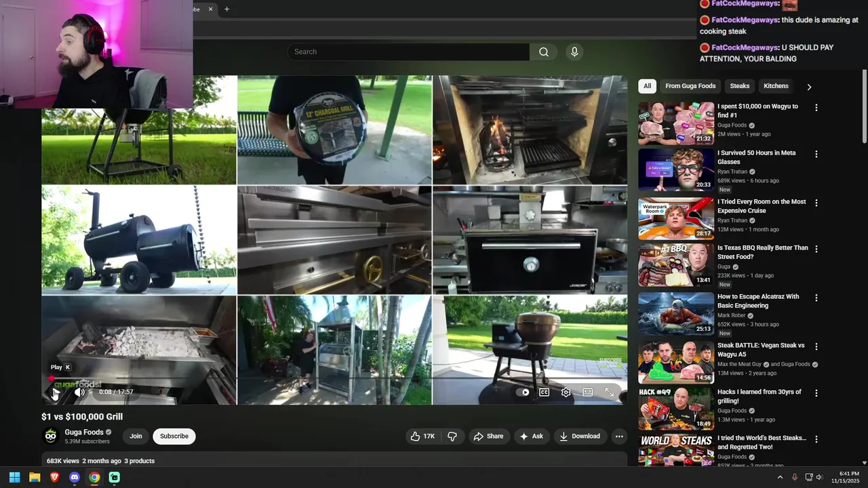Close the current browser tab

point(210,9)
